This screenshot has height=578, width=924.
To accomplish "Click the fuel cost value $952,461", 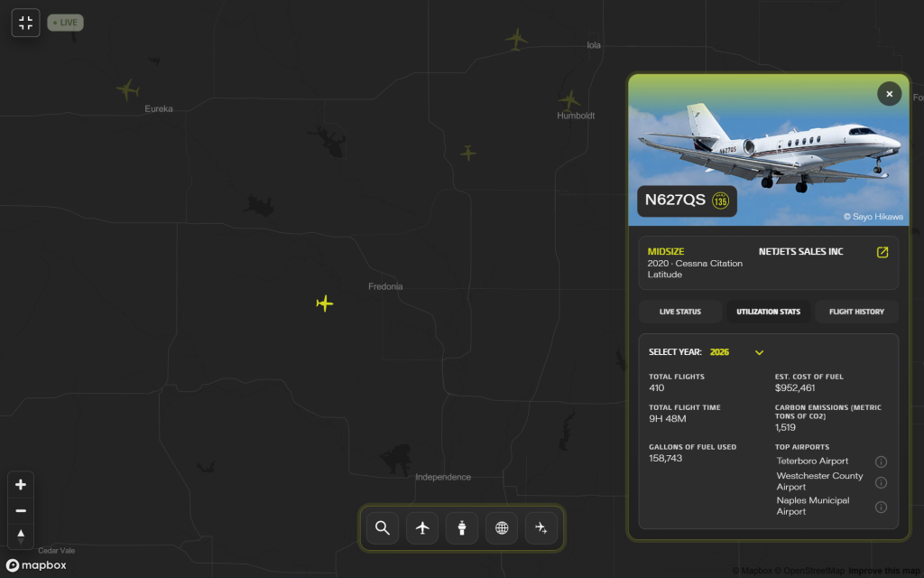I will point(795,388).
